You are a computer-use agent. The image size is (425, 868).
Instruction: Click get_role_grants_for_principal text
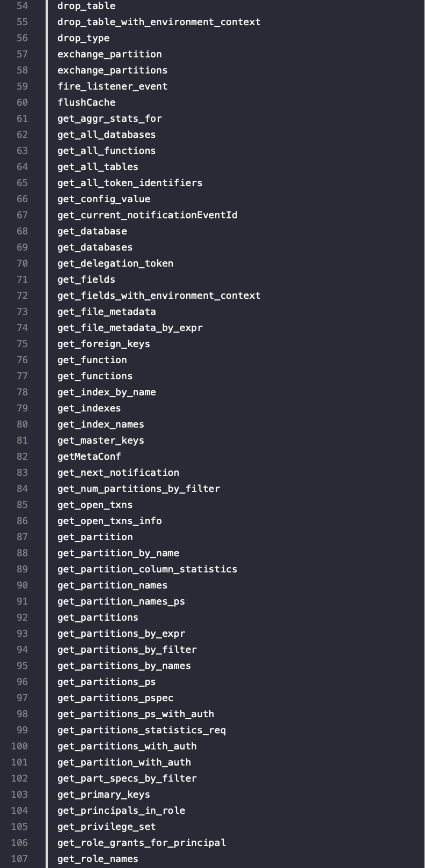point(142,843)
